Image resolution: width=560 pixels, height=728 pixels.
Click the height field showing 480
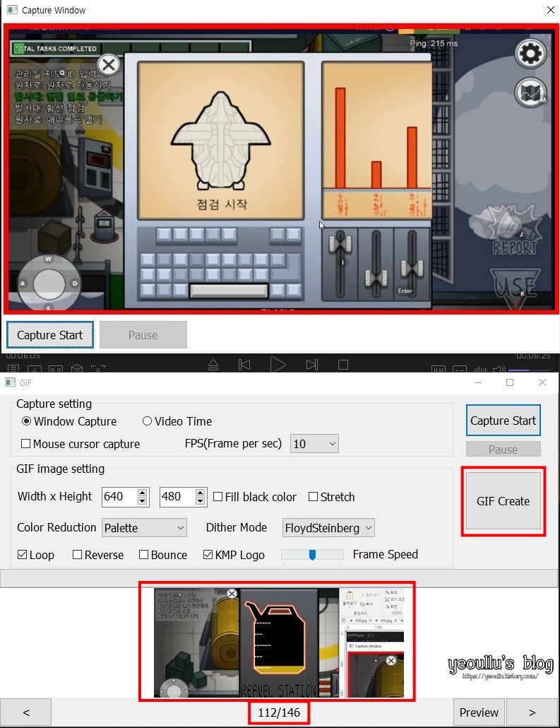177,497
